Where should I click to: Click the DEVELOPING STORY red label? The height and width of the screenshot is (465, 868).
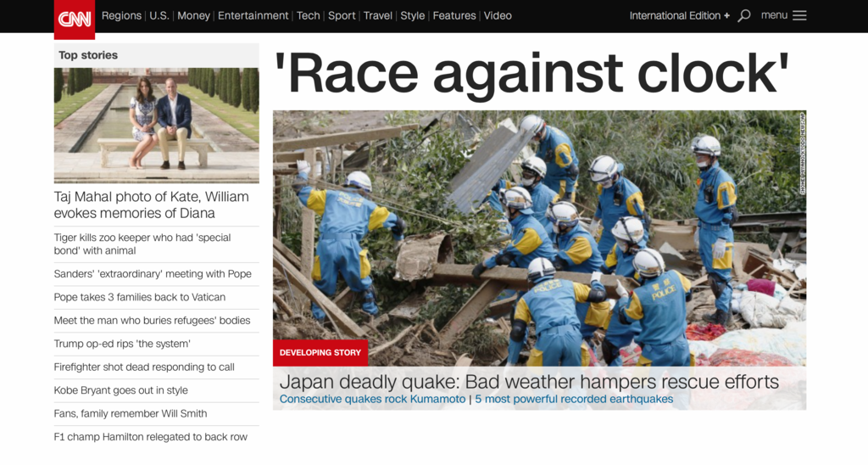pos(320,352)
